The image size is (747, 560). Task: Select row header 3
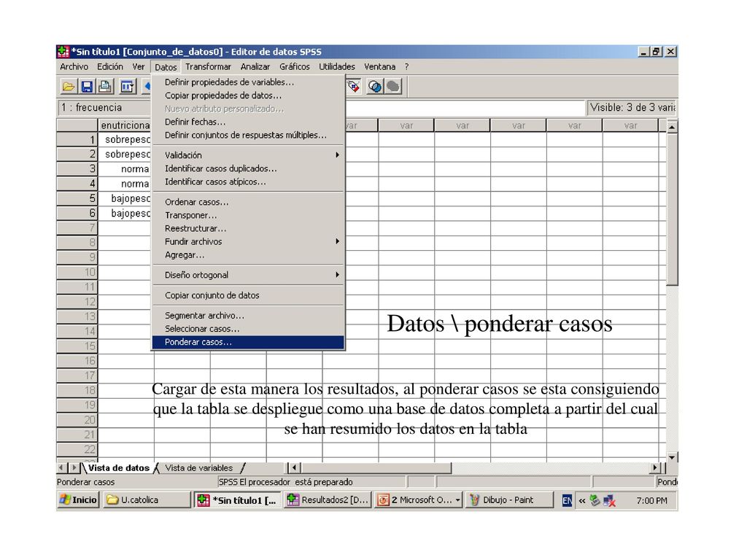(x=77, y=169)
